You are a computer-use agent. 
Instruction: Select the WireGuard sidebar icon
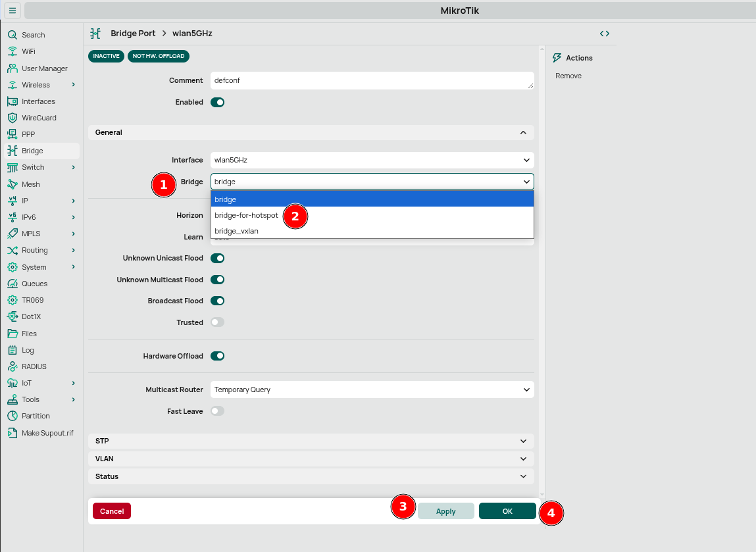pyautogui.click(x=13, y=117)
